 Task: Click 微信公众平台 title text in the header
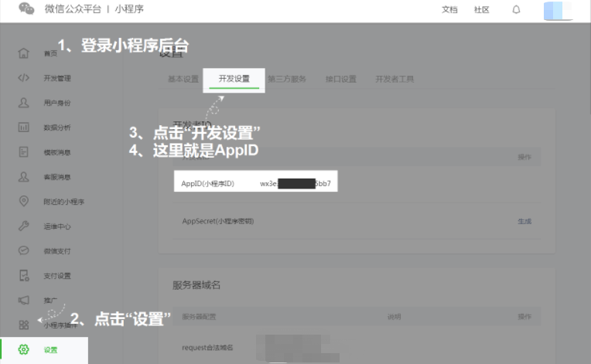[73, 9]
